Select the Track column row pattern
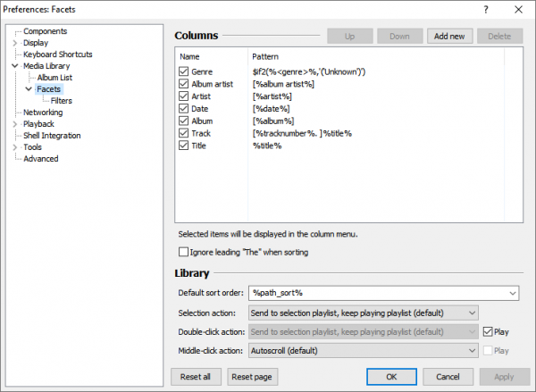The image size is (536, 392). click(x=302, y=133)
